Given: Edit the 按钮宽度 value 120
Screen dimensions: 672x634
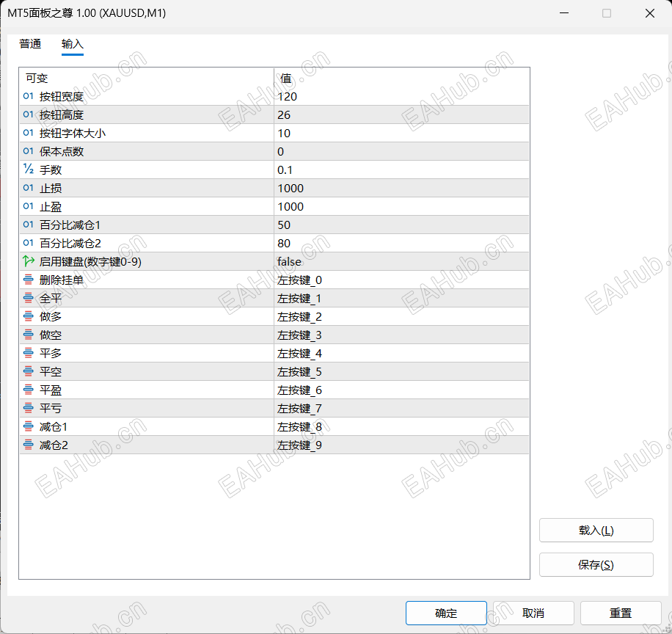Looking at the screenshot, I should [x=401, y=96].
